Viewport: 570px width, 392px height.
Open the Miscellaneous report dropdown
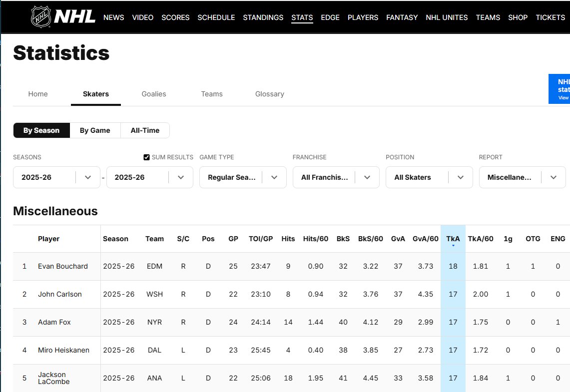[522, 177]
